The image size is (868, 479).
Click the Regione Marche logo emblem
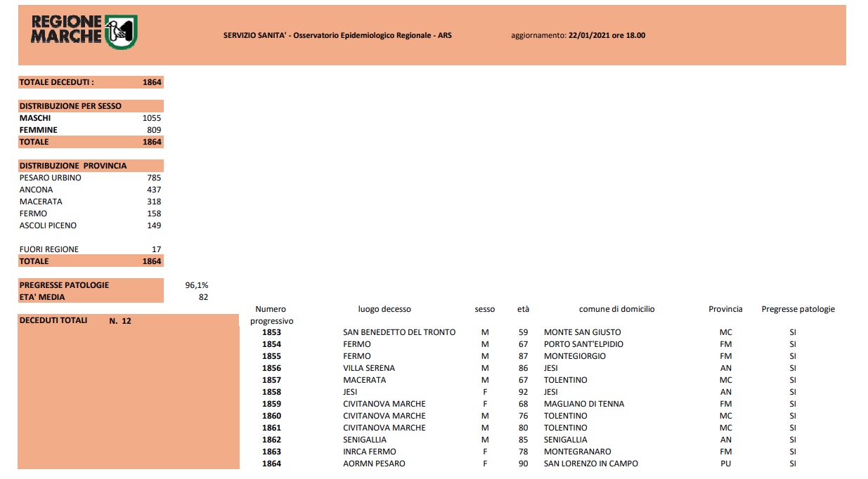tap(121, 32)
